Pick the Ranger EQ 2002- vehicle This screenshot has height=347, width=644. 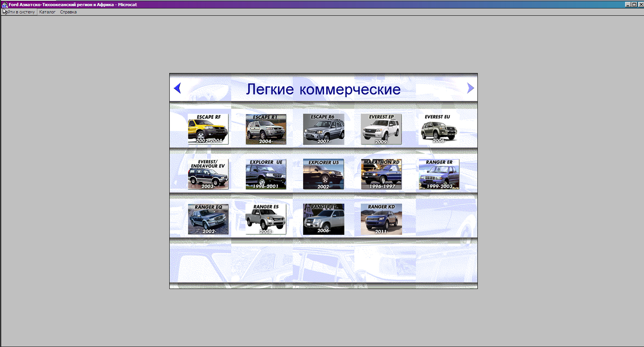coord(208,219)
